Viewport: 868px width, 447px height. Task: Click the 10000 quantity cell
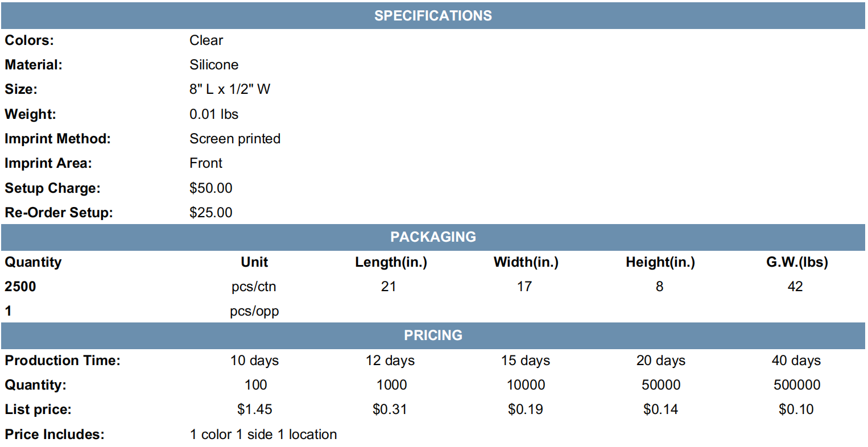point(526,385)
